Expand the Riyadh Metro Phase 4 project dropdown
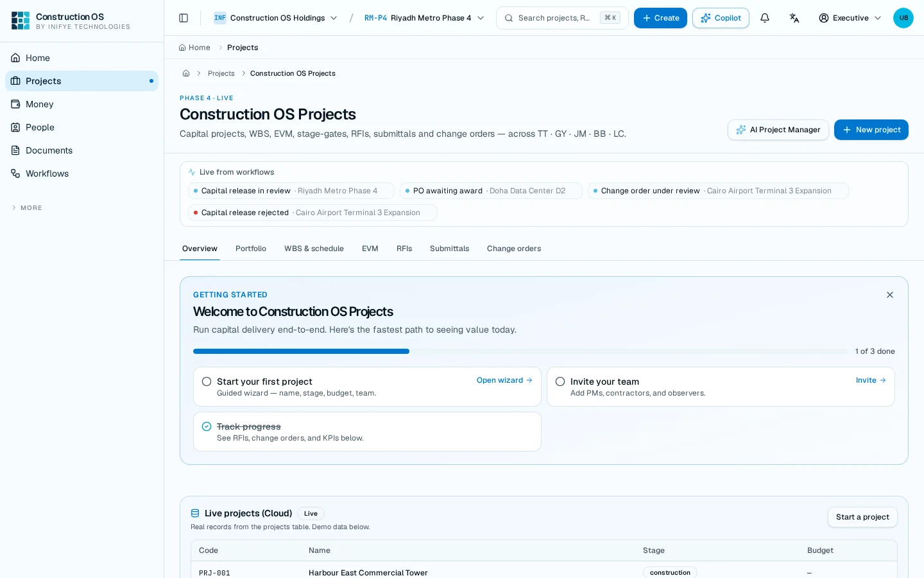Viewport: 924px width, 578px height. [x=424, y=18]
